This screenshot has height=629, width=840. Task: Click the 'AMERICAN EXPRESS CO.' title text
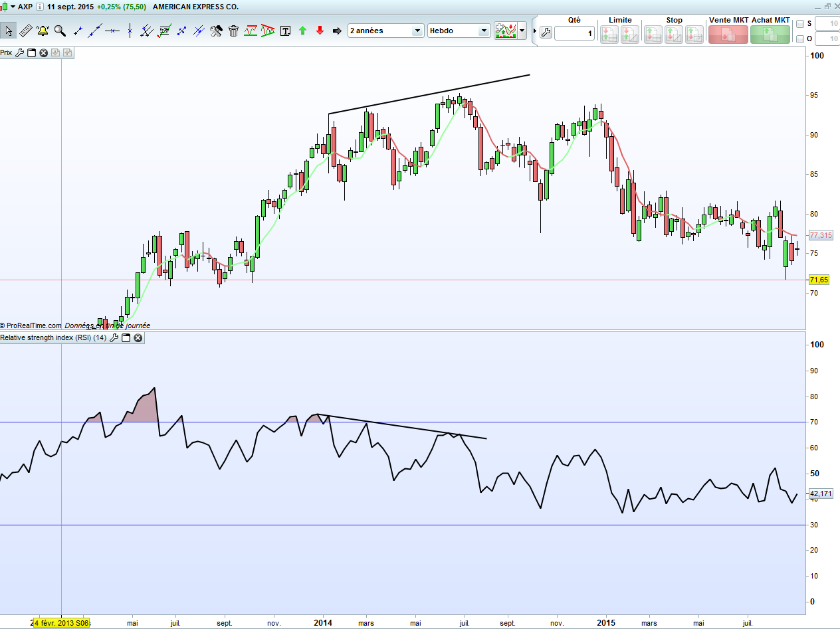point(195,7)
